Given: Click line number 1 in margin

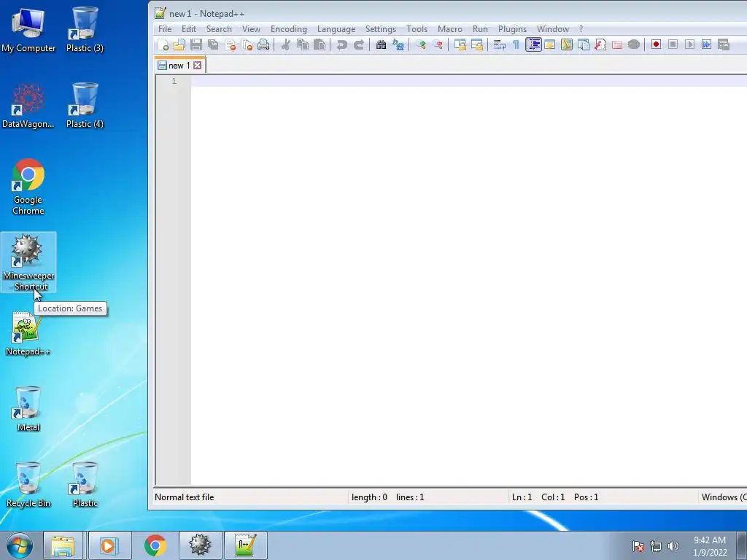Looking at the screenshot, I should click(x=174, y=81).
